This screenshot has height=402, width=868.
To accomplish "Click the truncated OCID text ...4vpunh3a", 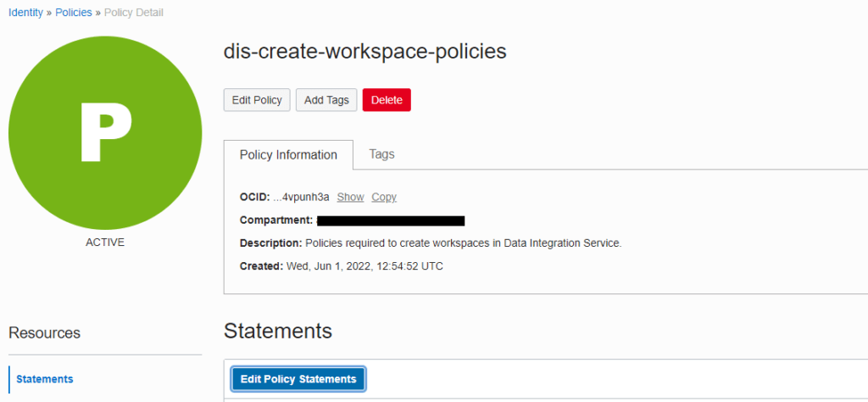I will tap(301, 197).
